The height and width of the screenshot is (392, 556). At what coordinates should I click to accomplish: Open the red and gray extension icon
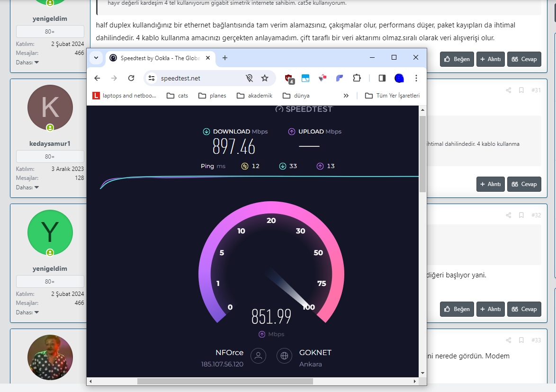pyautogui.click(x=323, y=78)
